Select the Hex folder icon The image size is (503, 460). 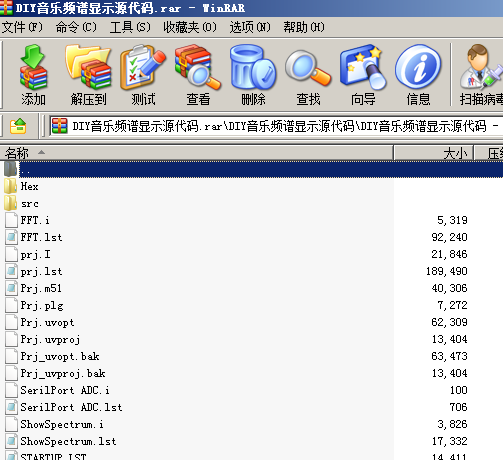pos(11,186)
